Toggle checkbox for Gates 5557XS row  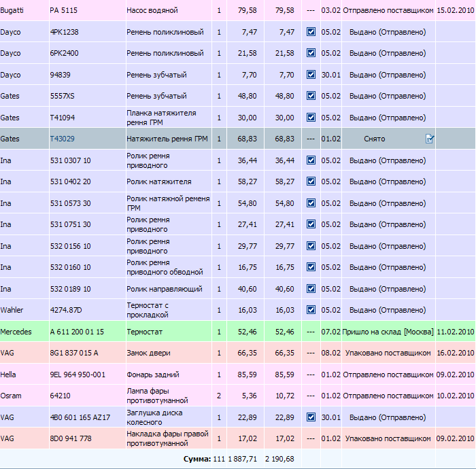[311, 96]
